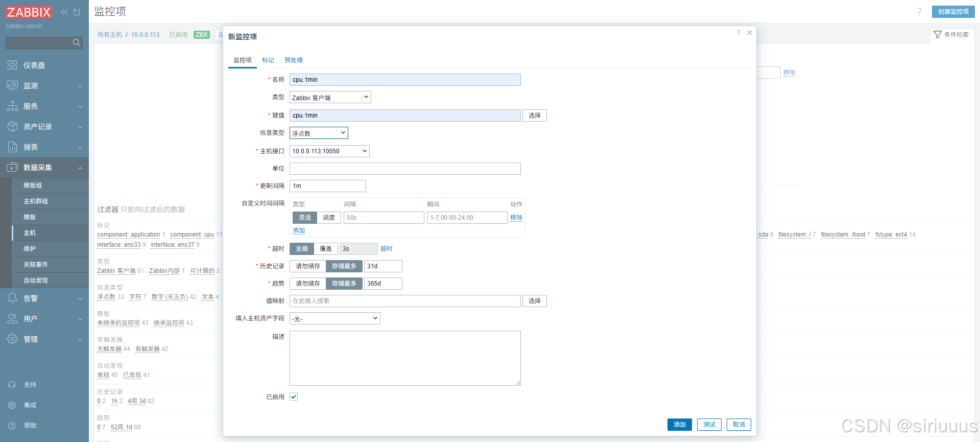Switch to the 监控项 tab

[243, 60]
